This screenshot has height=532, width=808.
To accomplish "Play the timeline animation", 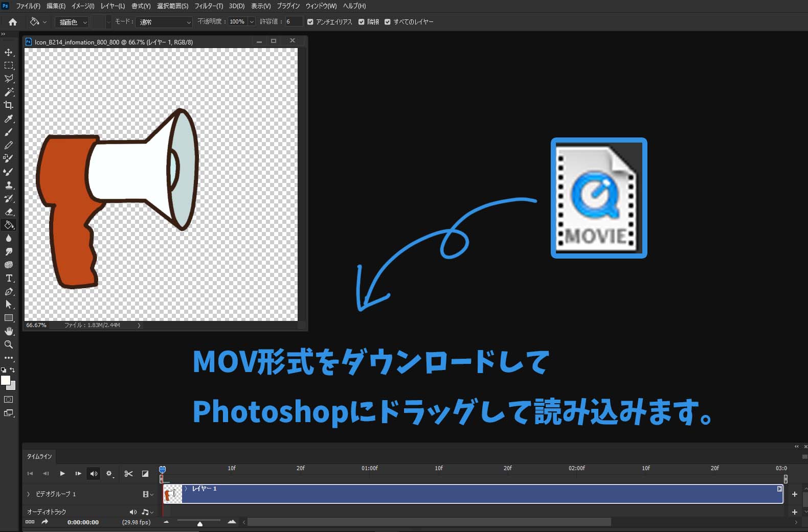I will pyautogui.click(x=62, y=474).
